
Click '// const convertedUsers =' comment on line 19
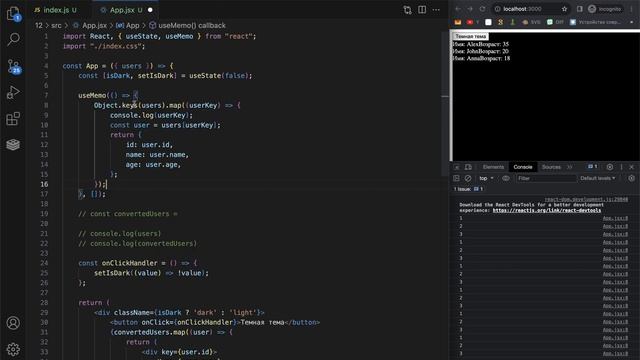click(128, 214)
